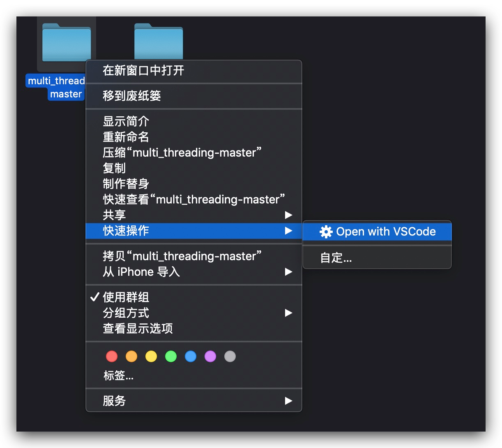
Task: Expand the 共享 submenu arrow
Action: pyautogui.click(x=289, y=215)
